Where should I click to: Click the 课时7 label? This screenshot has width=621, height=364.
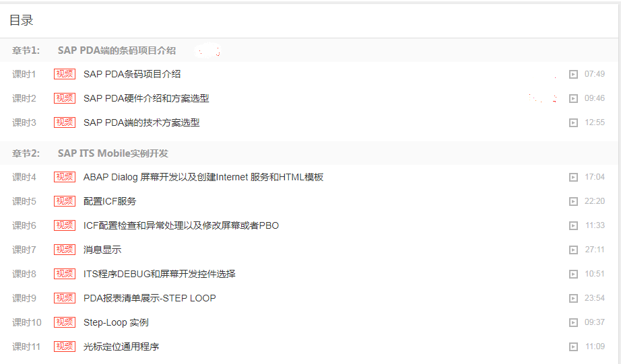(24, 250)
